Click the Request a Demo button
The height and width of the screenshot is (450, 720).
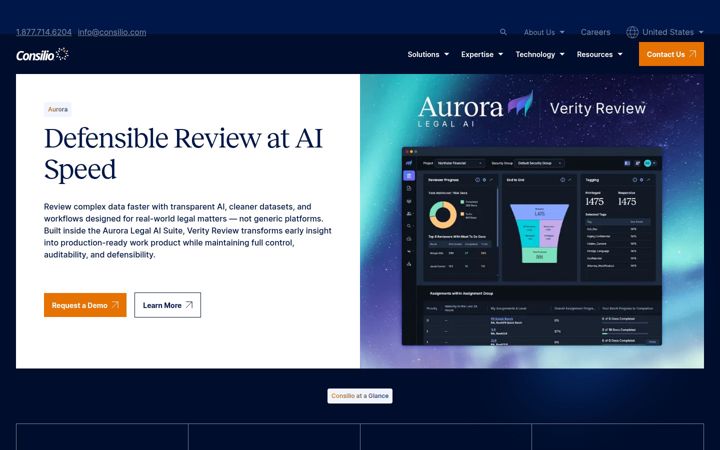pyautogui.click(x=85, y=305)
